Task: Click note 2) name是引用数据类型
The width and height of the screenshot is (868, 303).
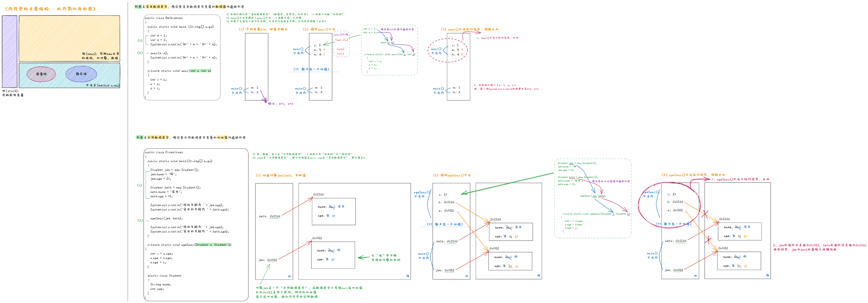Action: point(309,158)
